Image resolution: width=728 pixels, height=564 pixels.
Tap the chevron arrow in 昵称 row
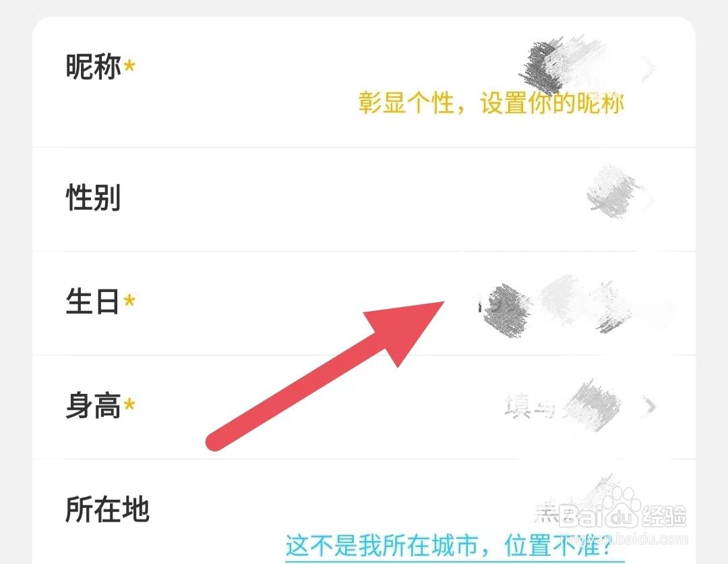pyautogui.click(x=648, y=68)
